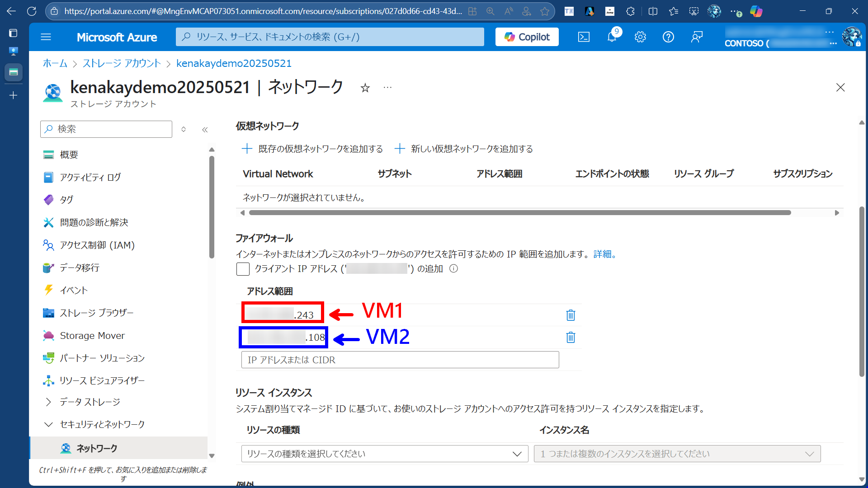
Task: Collapse the resource menu sidebar
Action: point(205,130)
